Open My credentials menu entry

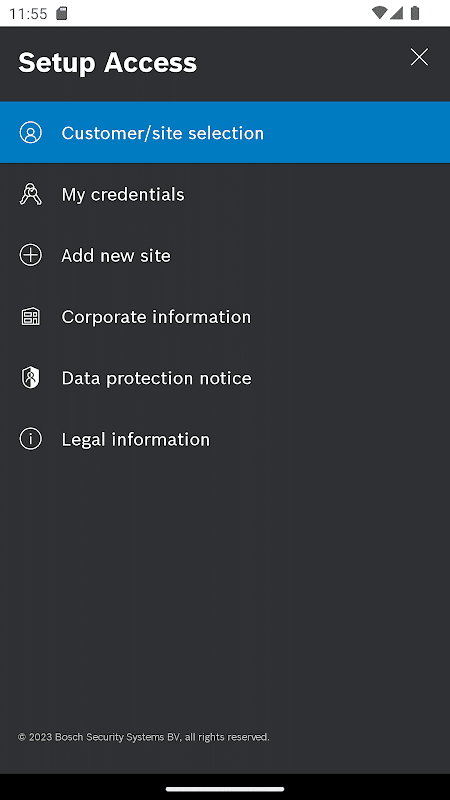click(225, 194)
